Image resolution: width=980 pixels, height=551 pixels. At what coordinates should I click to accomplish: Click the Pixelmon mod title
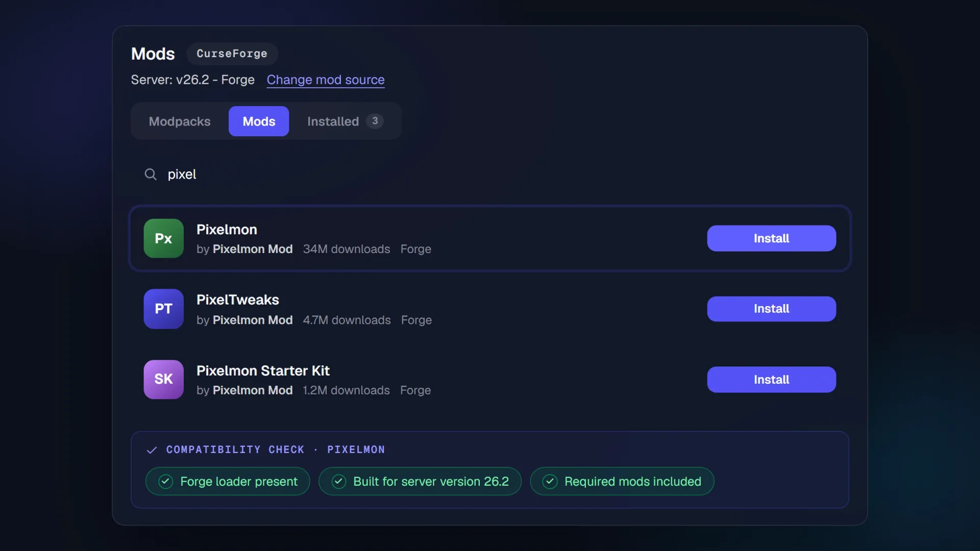[x=227, y=230]
